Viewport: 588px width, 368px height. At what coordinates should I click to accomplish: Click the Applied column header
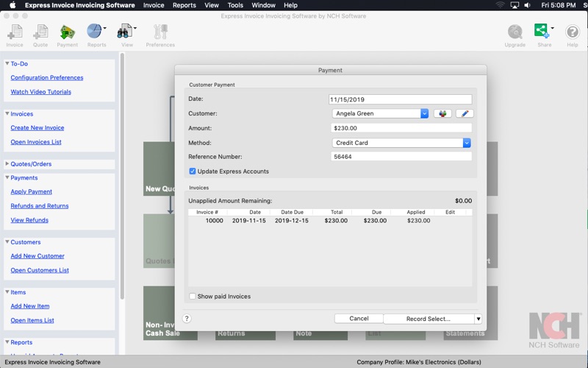coord(416,212)
